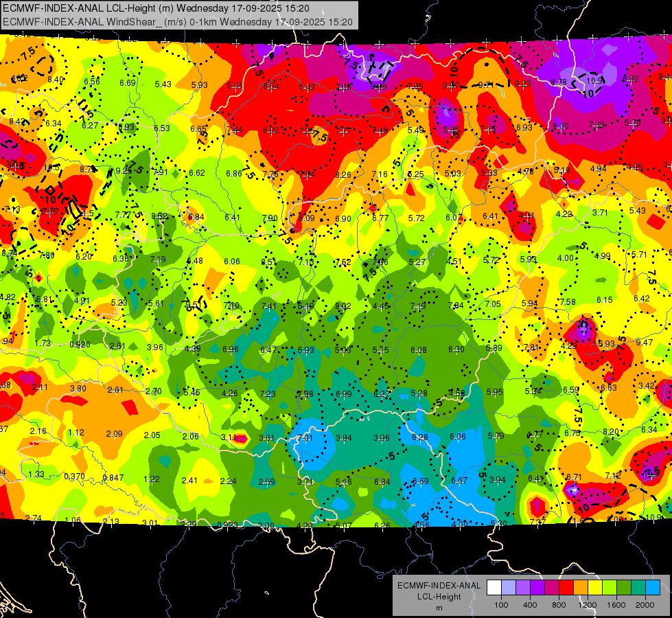Click the grid value 5.85 on the purple patch

pyautogui.click(x=451, y=130)
